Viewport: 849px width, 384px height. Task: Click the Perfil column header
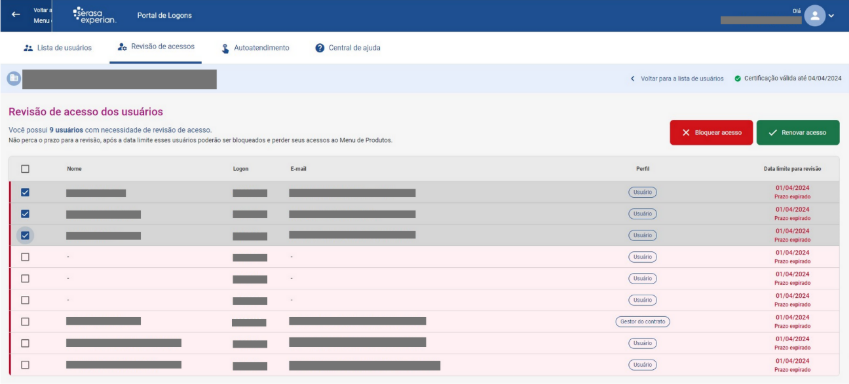click(643, 169)
